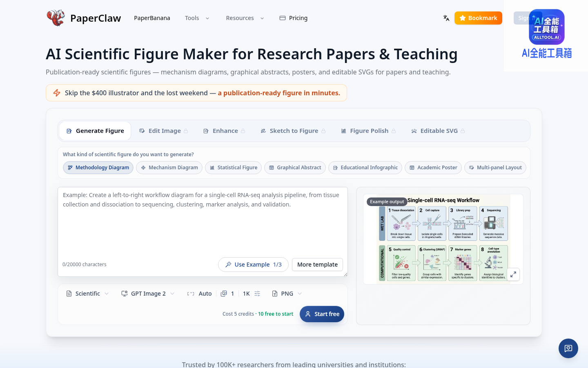Select the Methodology Diagram chip
The width and height of the screenshot is (588, 368).
point(98,168)
